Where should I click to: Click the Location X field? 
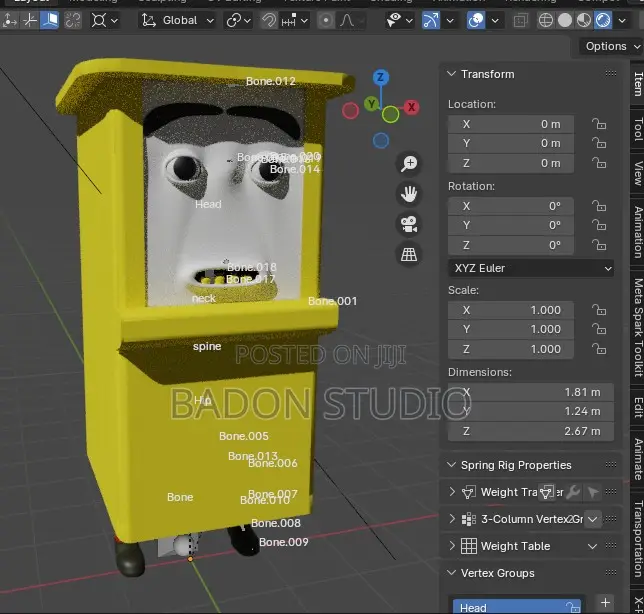[511, 124]
